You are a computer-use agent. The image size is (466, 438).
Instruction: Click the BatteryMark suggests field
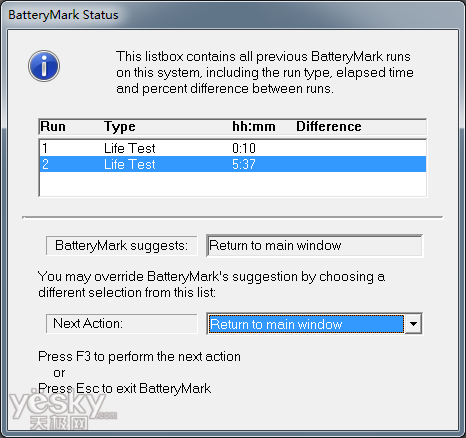315,246
